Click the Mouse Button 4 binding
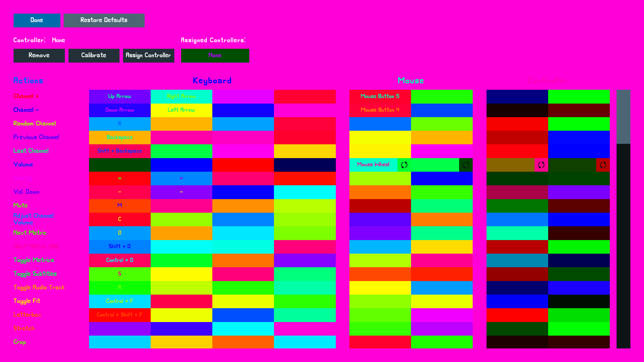 pos(380,110)
